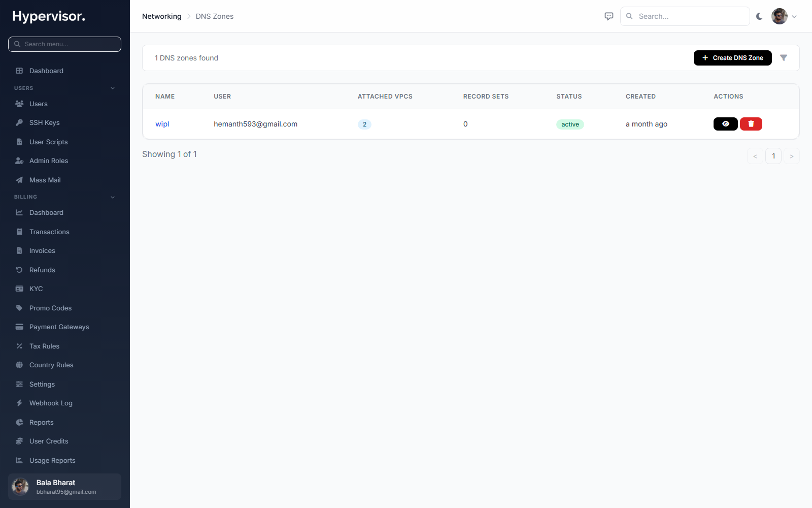Viewport: 812px width, 508px height.
Task: Delete the wipl DNS zone with trash icon
Action: (751, 124)
